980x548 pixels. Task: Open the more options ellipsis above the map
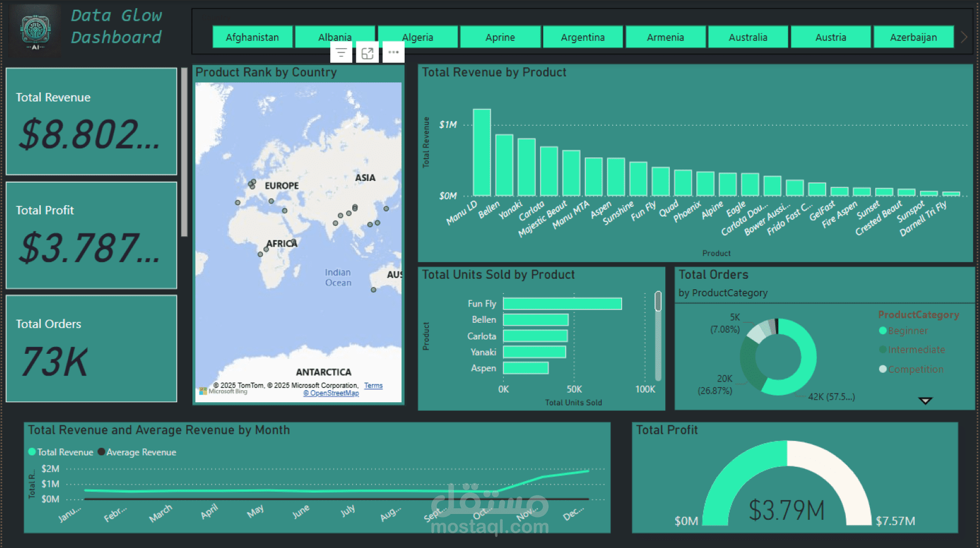393,52
